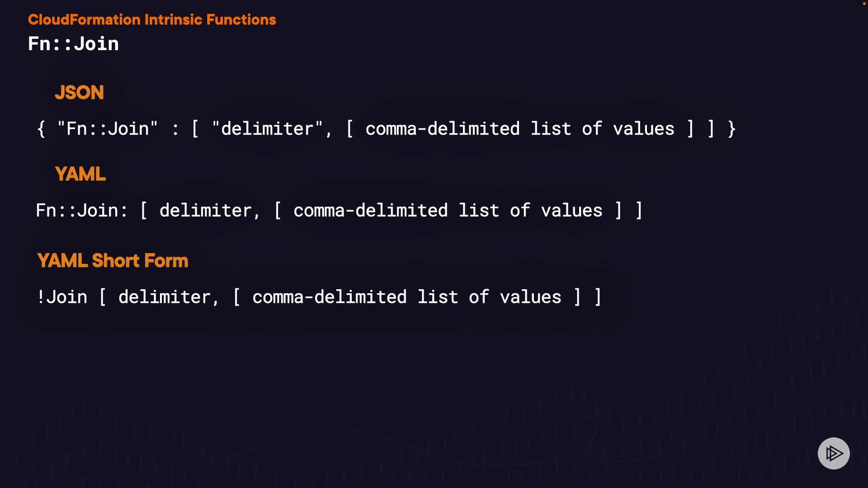
Task: Click the quoted "delimiter" in JSON syntax
Action: click(x=267, y=129)
